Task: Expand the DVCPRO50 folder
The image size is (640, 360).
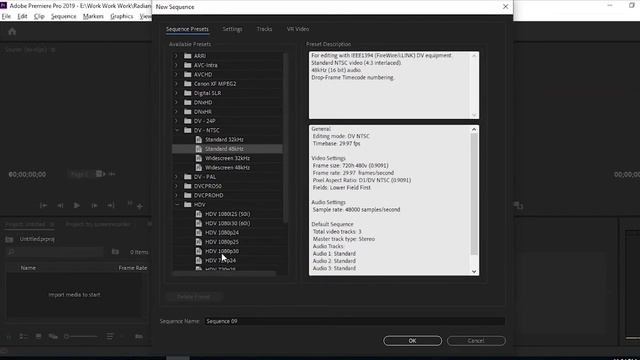Action: point(176,186)
